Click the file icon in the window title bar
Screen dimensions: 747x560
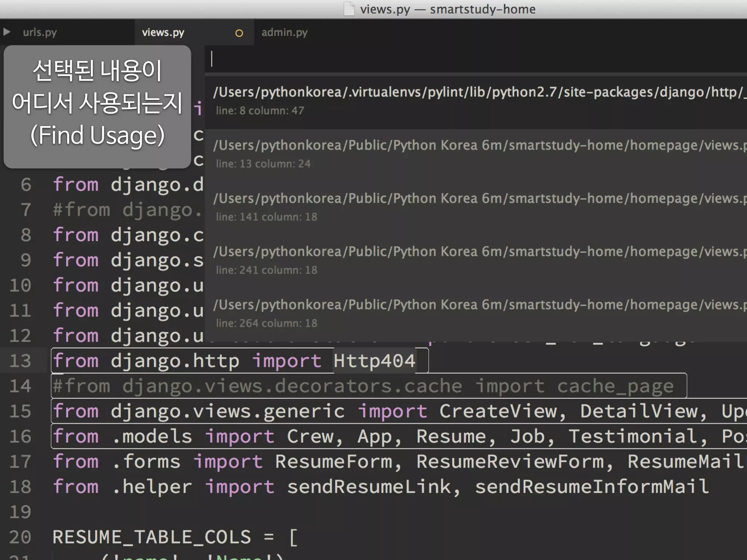349,9
